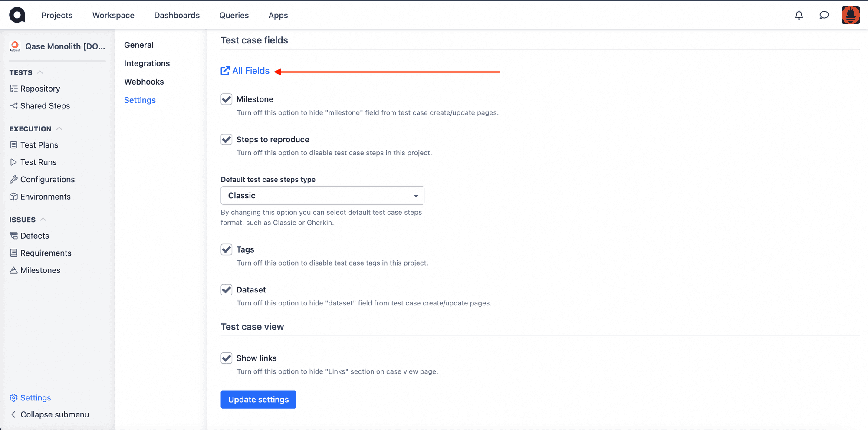Open the chat bubble icon
The width and height of the screenshot is (868, 430).
(x=824, y=15)
